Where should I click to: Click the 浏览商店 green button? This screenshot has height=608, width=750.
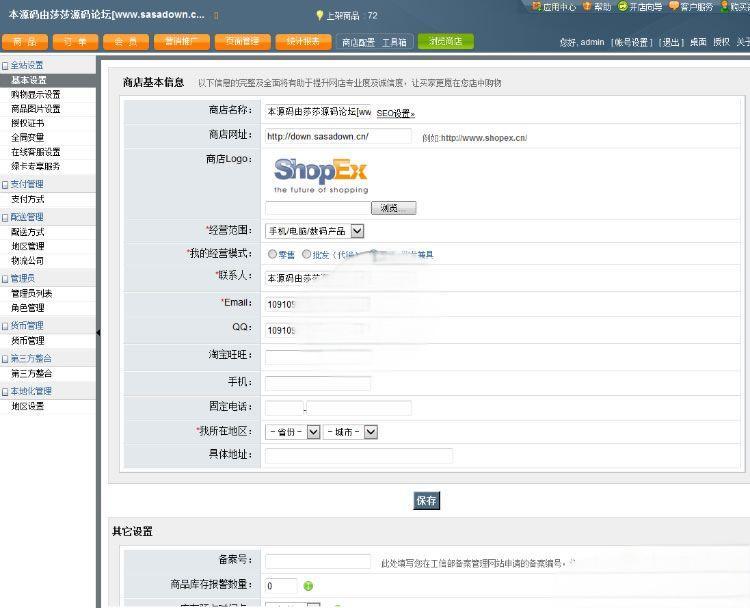445,42
